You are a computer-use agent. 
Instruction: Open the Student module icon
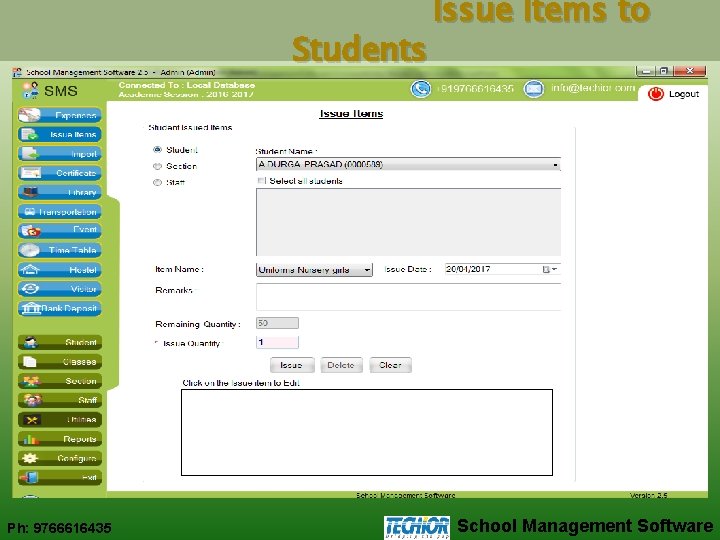pyautogui.click(x=30, y=342)
